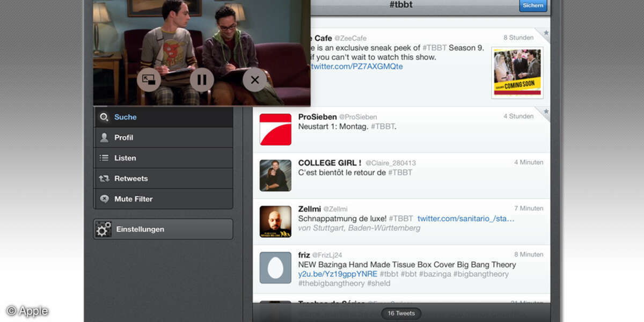644x322 pixels.
Task: Click the blue Sichern button
Action: point(533,5)
